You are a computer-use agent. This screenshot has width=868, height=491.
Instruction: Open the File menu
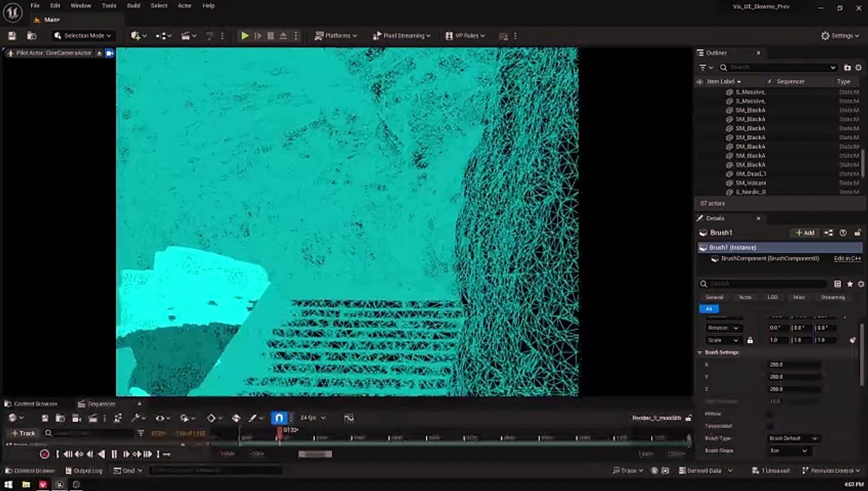[35, 5]
